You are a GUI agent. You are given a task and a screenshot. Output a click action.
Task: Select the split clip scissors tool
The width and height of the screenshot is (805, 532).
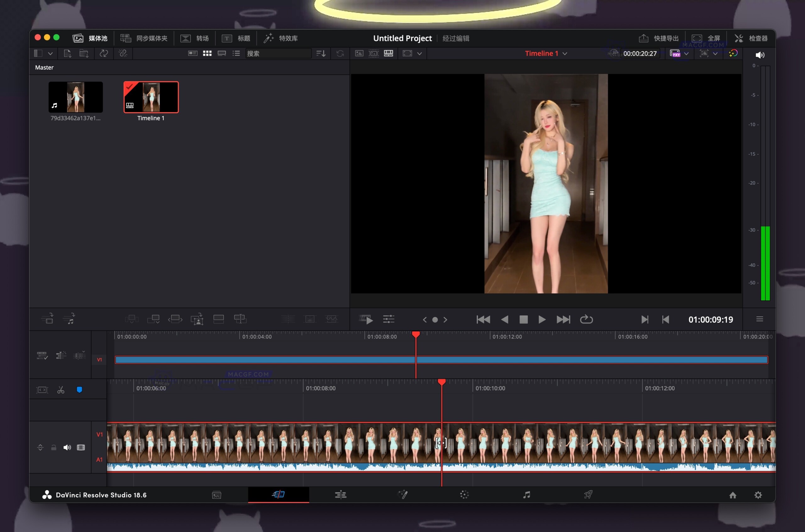coord(60,389)
